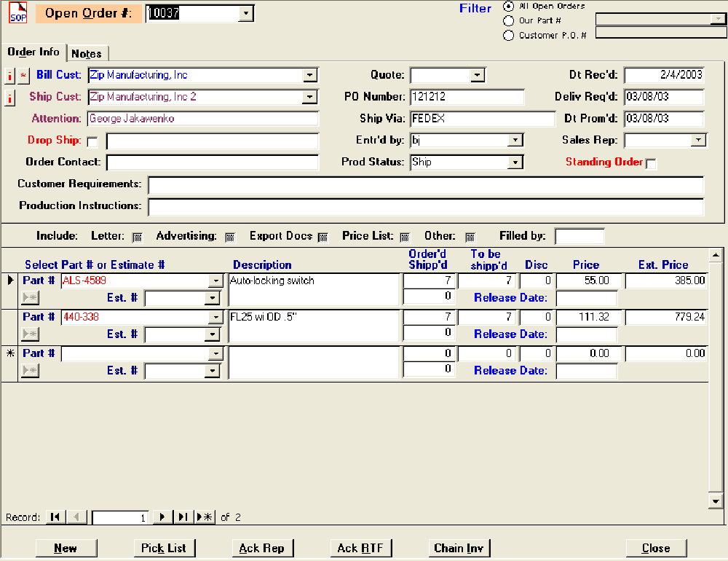Click the SOP document icon
Screen dimensions: 728x561
point(17,14)
